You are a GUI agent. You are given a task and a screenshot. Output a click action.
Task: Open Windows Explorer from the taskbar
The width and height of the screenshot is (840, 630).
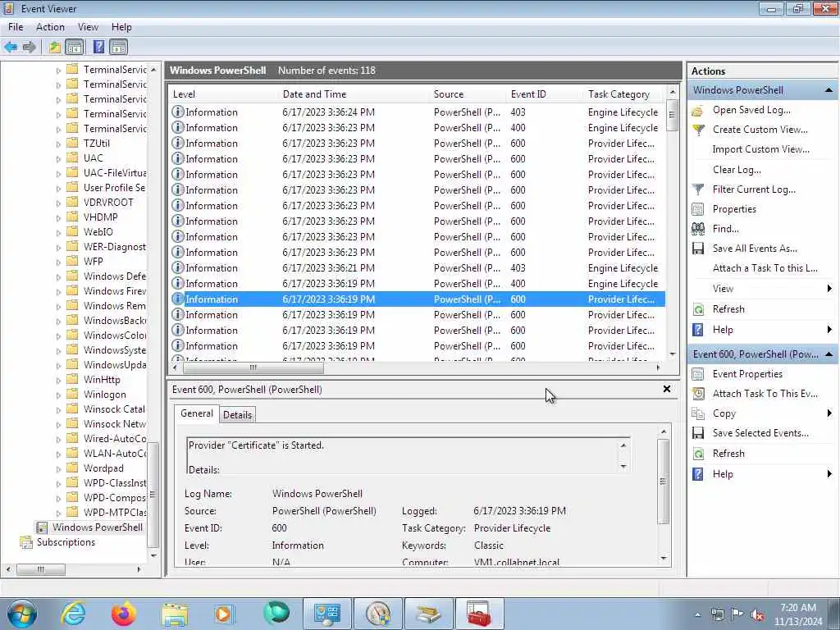[175, 614]
